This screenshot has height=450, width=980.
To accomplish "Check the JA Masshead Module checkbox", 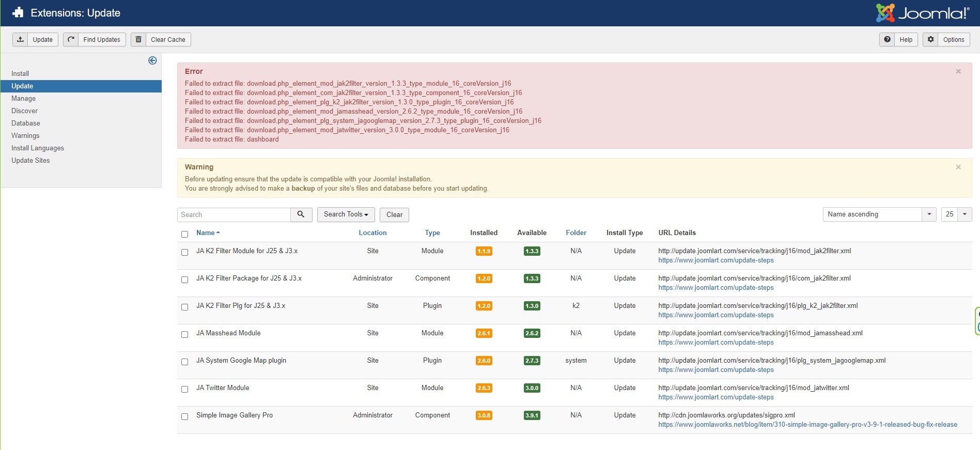I will [x=184, y=335].
